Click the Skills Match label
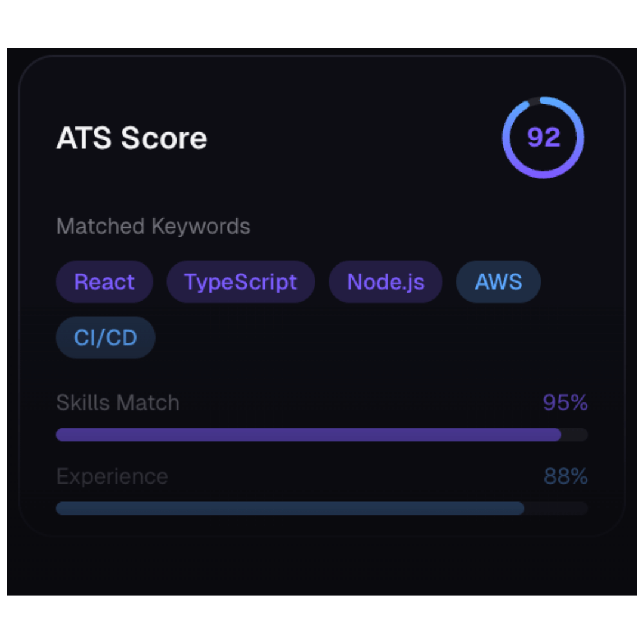Screen dimensions: 644x644 (117, 402)
